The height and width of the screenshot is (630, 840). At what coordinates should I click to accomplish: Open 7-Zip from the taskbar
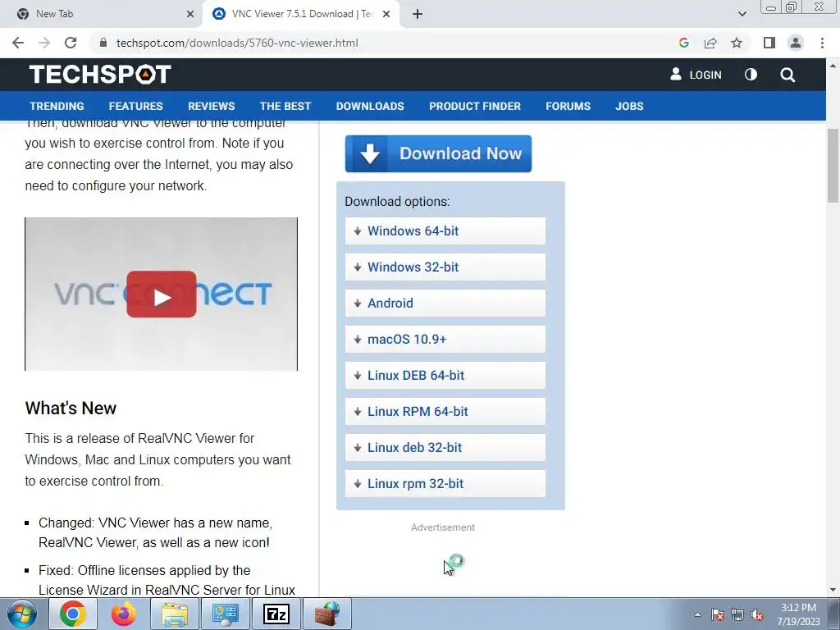pos(276,614)
